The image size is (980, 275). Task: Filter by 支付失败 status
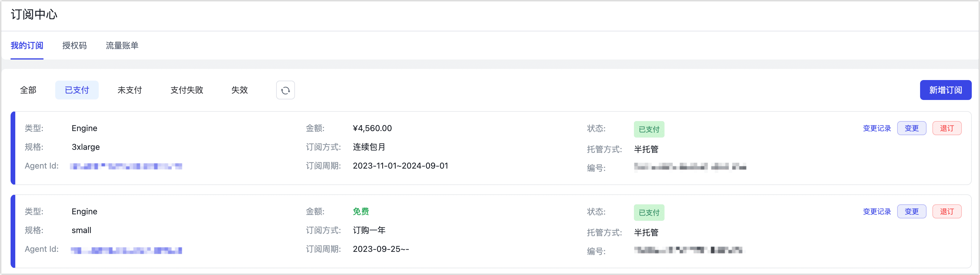coord(187,90)
